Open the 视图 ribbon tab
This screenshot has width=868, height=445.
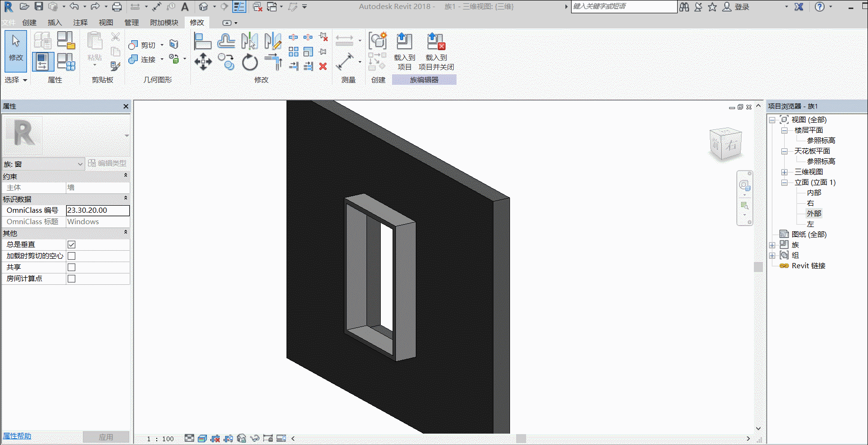click(x=106, y=22)
